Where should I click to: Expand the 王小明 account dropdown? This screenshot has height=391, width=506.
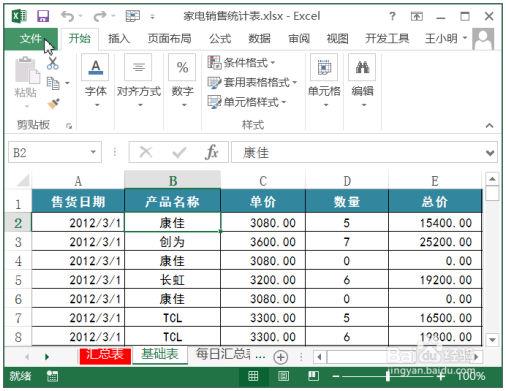pos(465,38)
